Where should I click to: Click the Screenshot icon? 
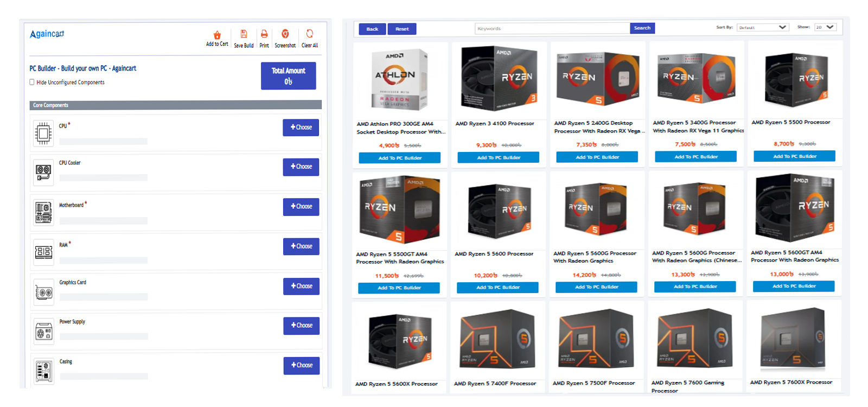click(x=285, y=34)
